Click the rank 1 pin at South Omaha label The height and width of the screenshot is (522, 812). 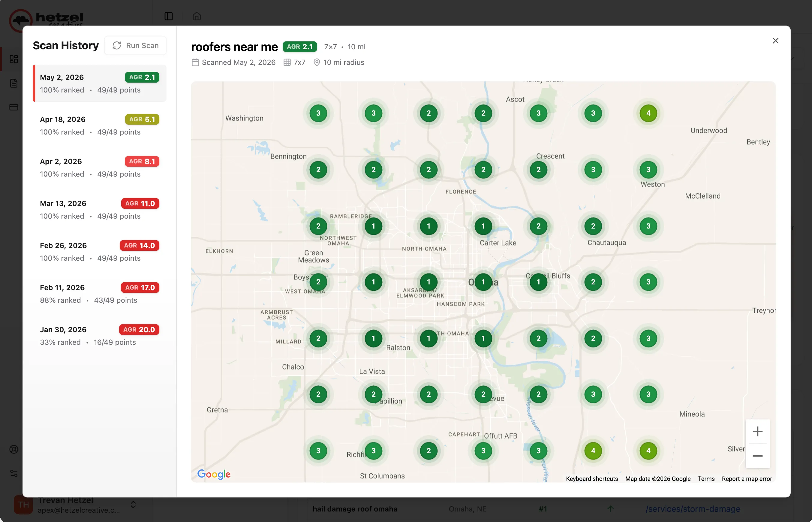pos(429,338)
